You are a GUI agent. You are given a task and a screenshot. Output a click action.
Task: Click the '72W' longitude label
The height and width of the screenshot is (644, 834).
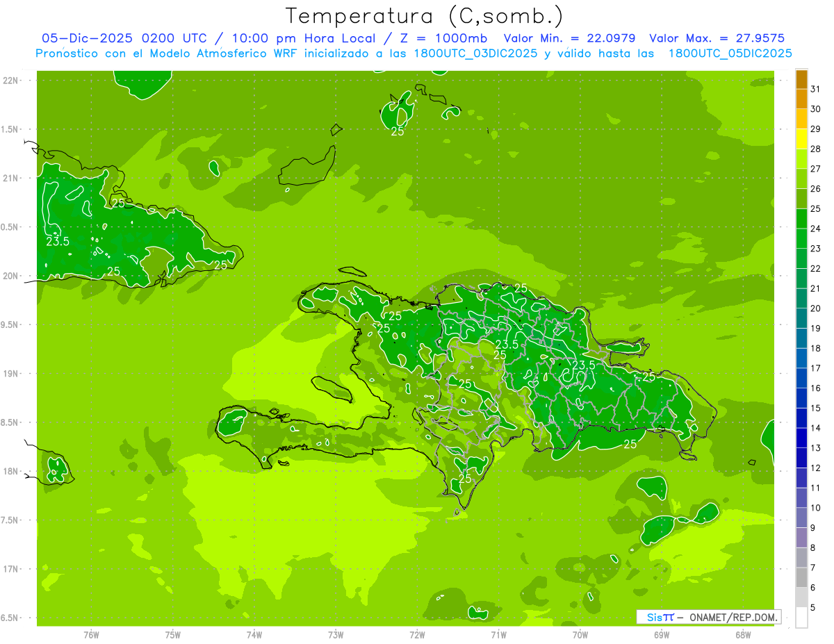tap(417, 634)
